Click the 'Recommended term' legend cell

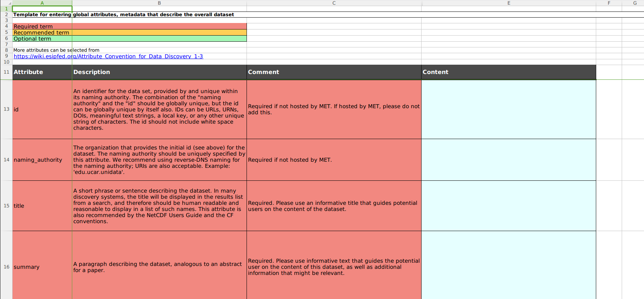(42, 33)
